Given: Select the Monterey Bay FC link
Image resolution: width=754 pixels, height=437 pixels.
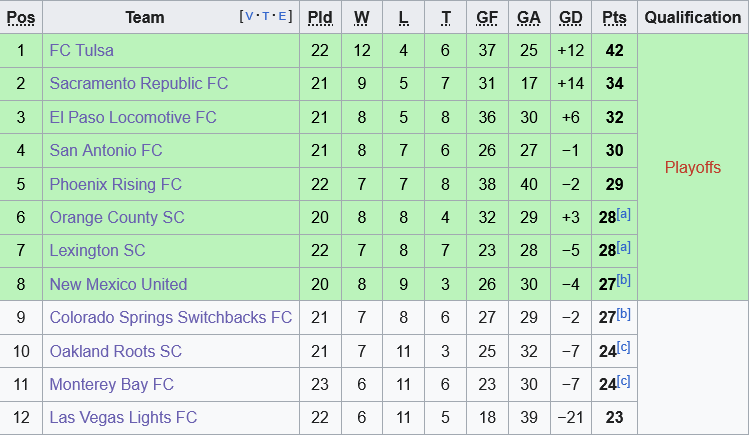Looking at the screenshot, I should click(112, 384).
